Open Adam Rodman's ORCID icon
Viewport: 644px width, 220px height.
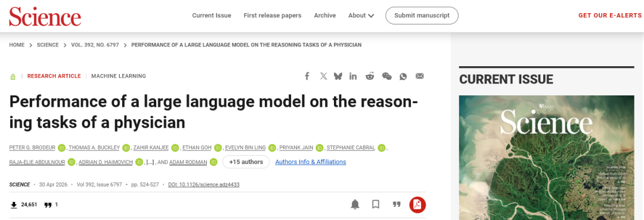213,162
